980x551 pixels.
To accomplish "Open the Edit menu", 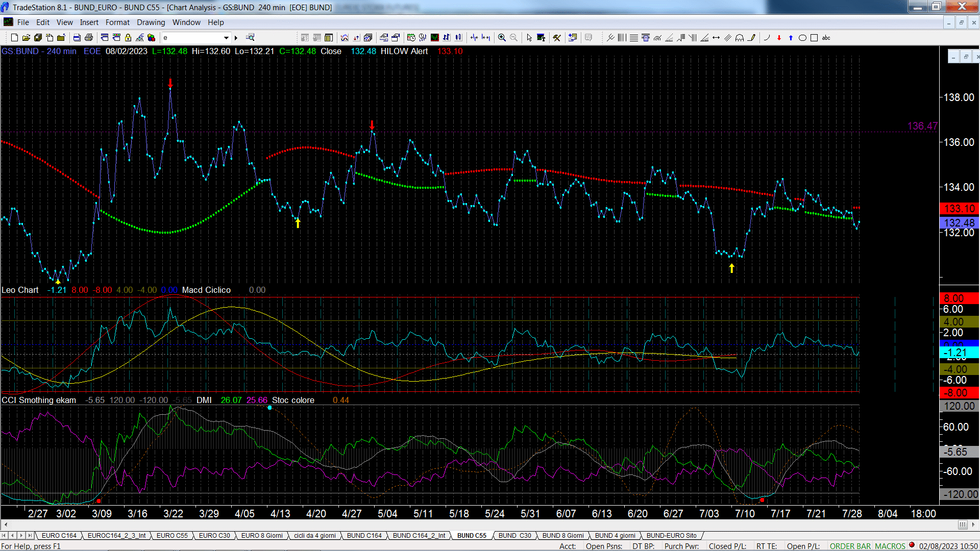I will pyautogui.click(x=43, y=22).
